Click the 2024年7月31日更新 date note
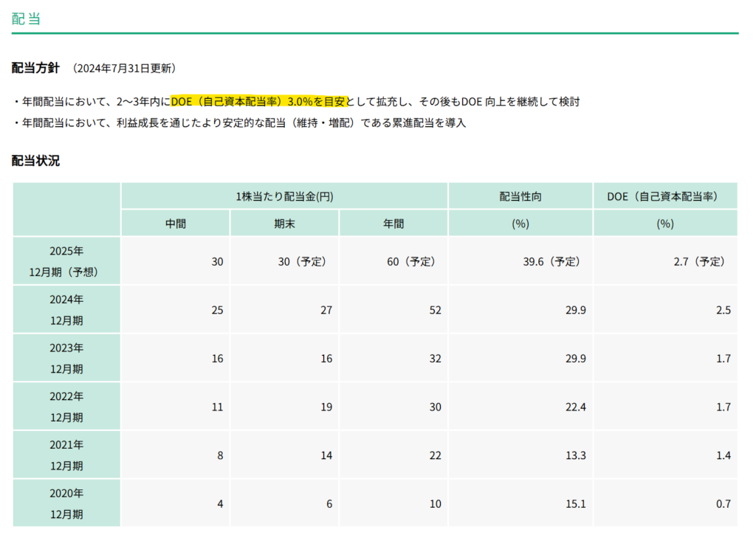This screenshot has height=544, width=756. [124, 69]
